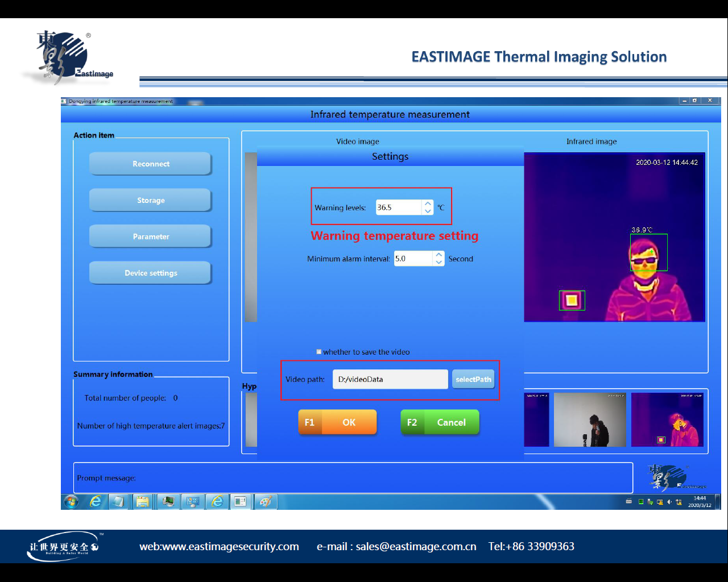The height and width of the screenshot is (582, 728).
Task: Click the Windows Start orb
Action: pyautogui.click(x=71, y=502)
